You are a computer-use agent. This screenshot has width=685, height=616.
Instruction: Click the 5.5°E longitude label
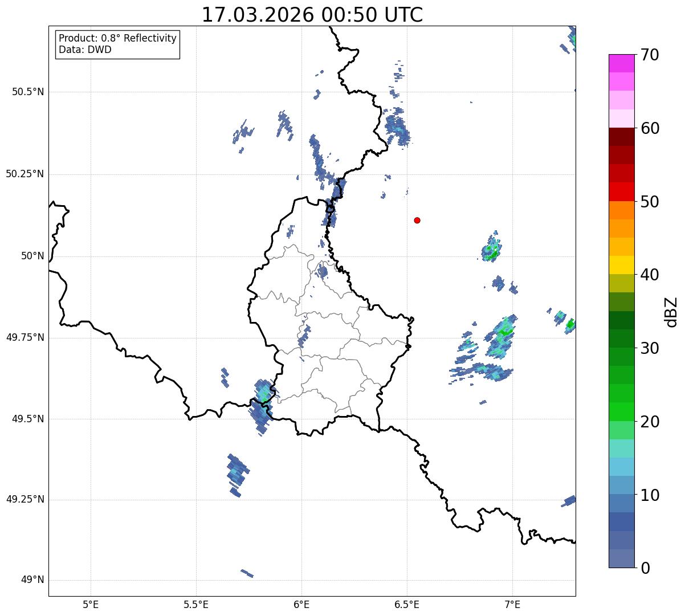(196, 604)
